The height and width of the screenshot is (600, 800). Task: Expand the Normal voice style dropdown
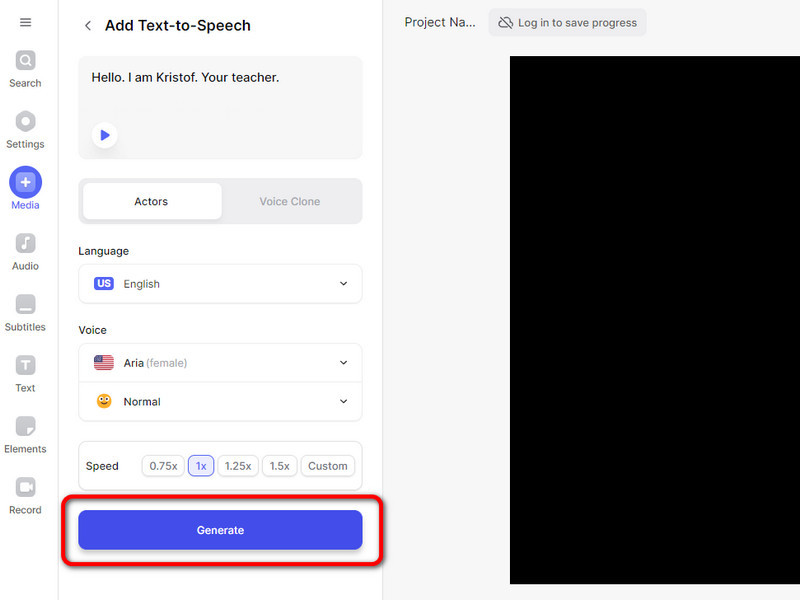click(220, 402)
